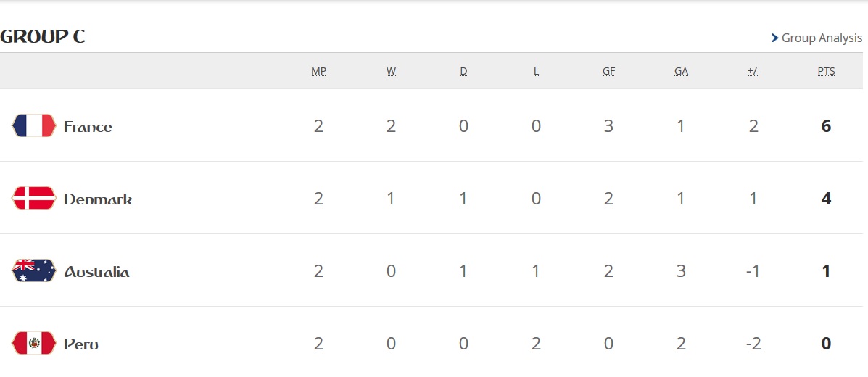Click the Group Analysis chevron arrow

(x=775, y=38)
